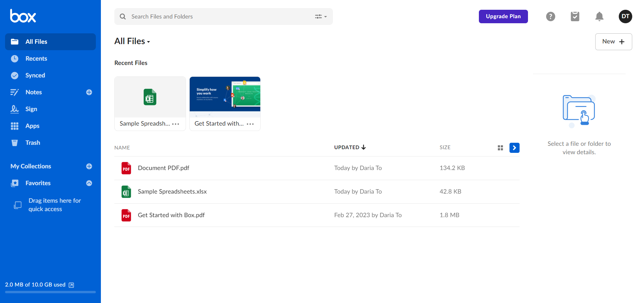Click the Excel icon of Sample Spreadsheets.xlsx

click(x=126, y=192)
